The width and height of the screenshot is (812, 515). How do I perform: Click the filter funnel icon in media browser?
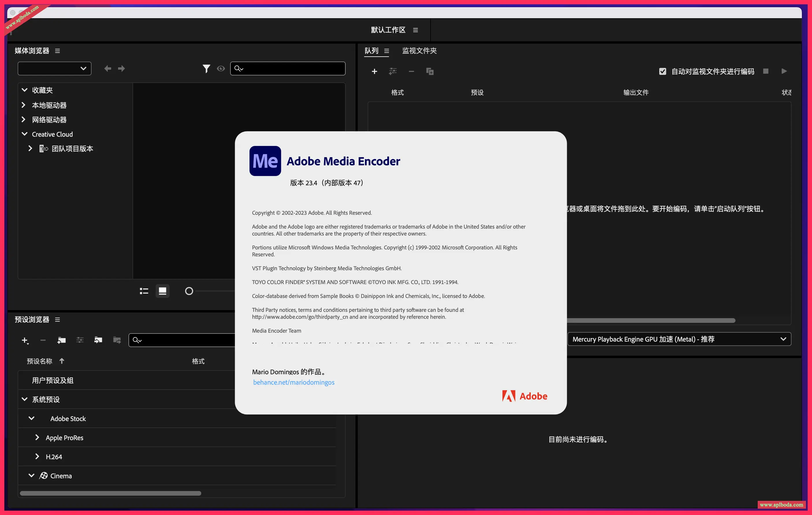tap(206, 68)
